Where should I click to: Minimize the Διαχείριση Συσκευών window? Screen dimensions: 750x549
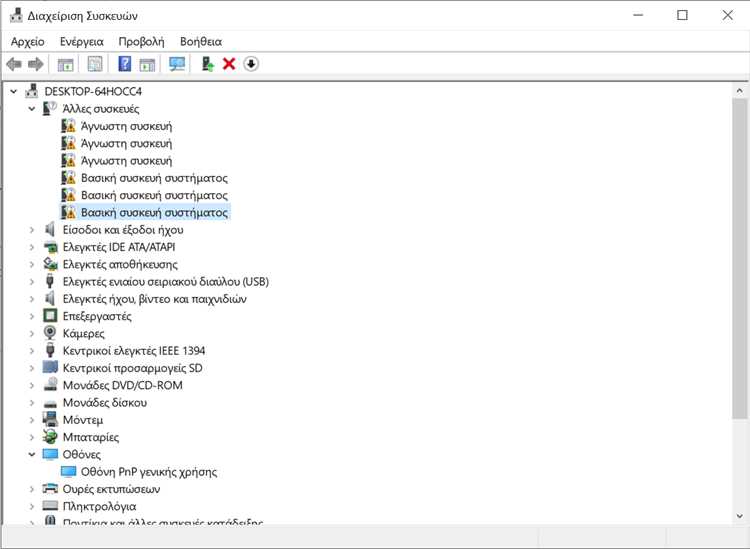click(638, 15)
